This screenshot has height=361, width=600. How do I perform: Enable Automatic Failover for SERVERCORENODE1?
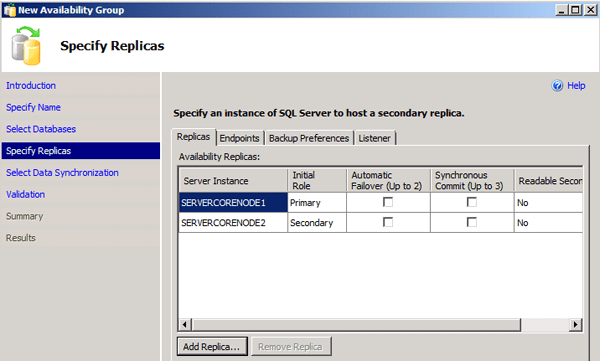click(388, 202)
